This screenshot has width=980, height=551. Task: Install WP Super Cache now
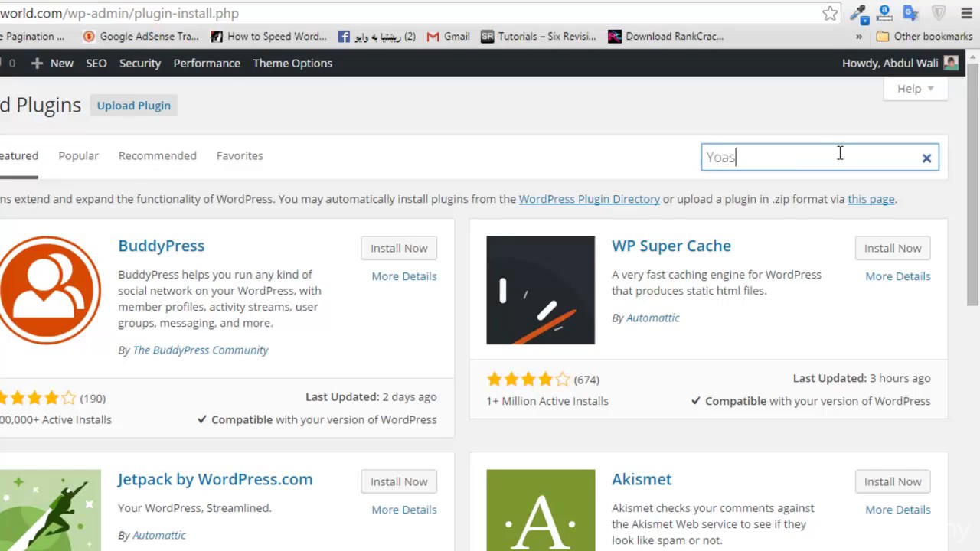coord(893,248)
